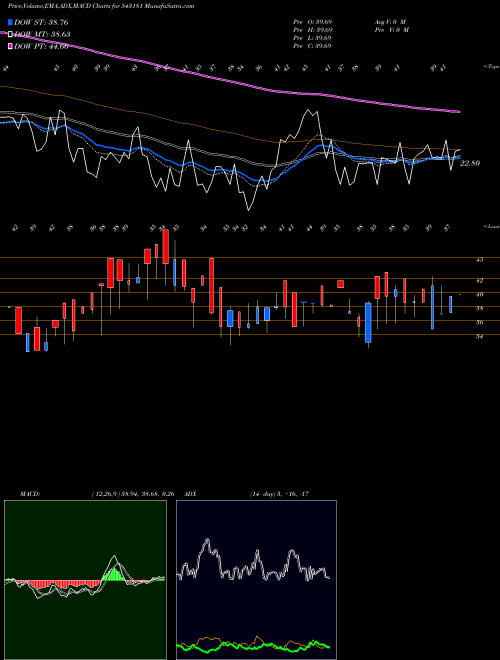Click the '<Lows' label at right edge
This screenshot has width=500, height=660.
coord(491,226)
